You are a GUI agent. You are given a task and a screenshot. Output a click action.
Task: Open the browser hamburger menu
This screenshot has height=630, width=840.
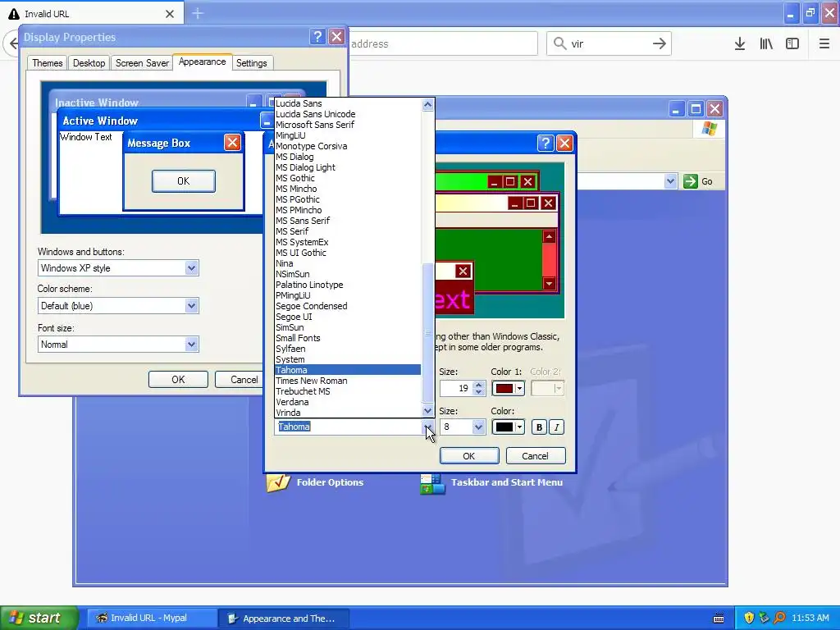pyautogui.click(x=824, y=44)
